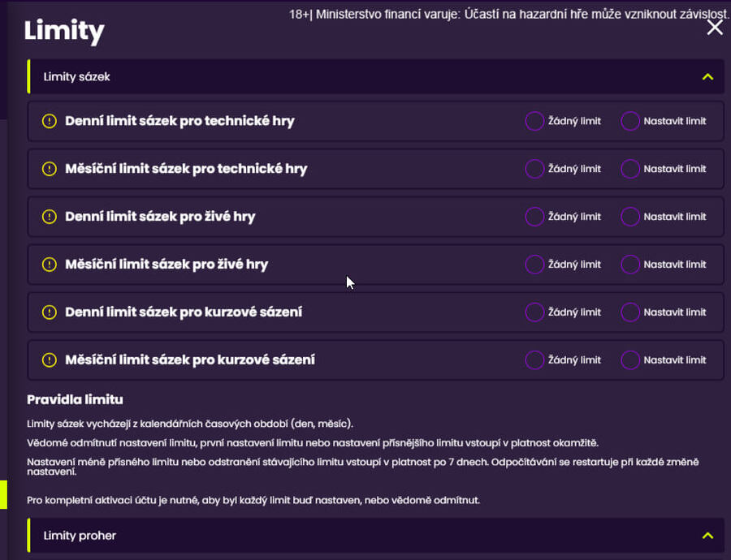Select Žádný limit for daily technické hry
The image size is (731, 560).
[x=534, y=121]
